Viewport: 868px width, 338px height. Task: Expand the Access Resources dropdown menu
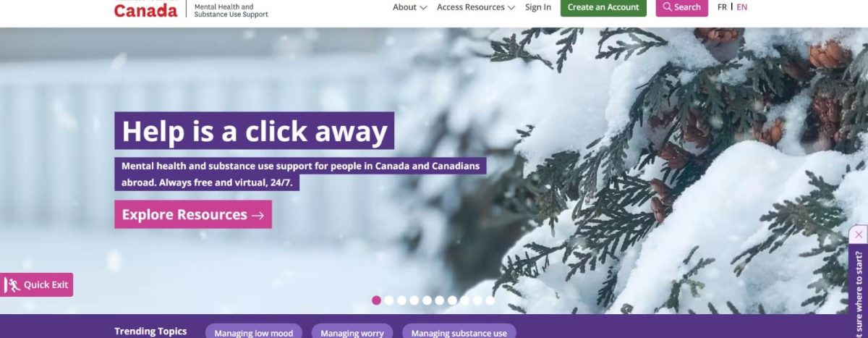click(x=476, y=7)
